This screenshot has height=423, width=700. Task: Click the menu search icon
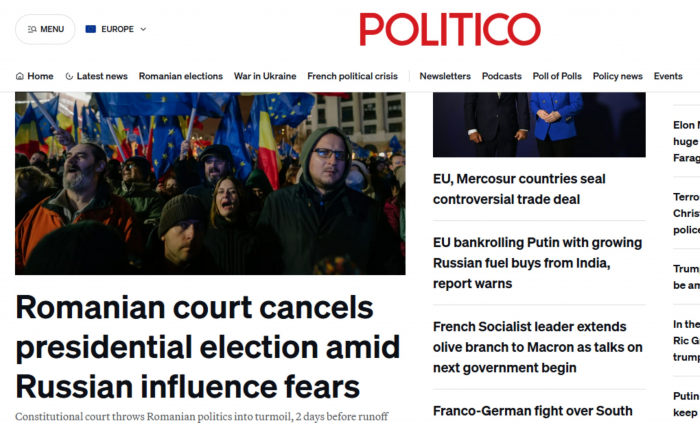32,29
